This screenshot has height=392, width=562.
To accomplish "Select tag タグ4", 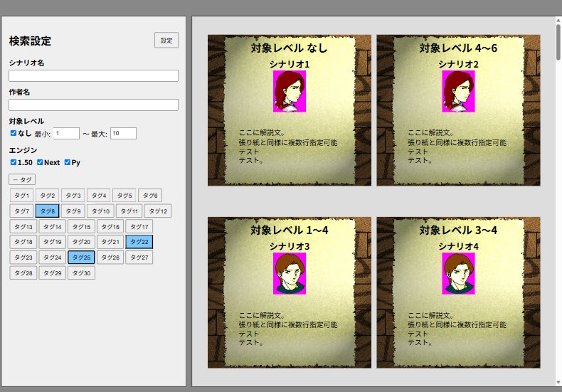I will 99,196.
